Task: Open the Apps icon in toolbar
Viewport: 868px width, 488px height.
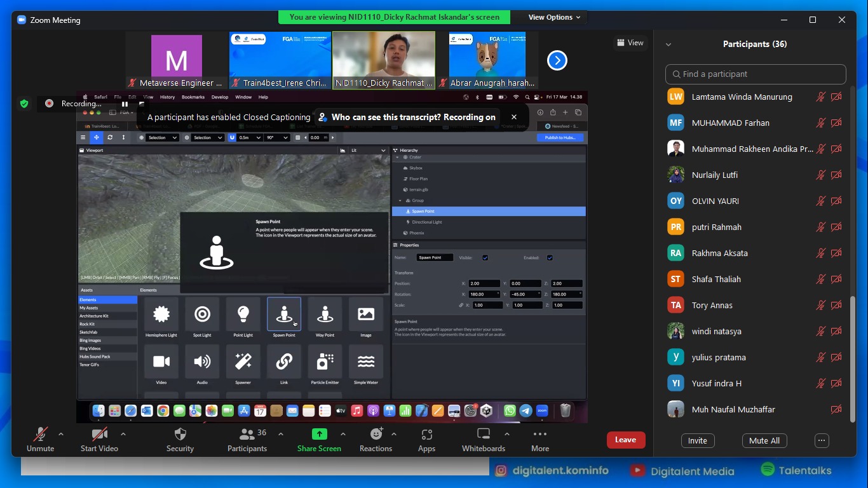Action: pyautogui.click(x=426, y=435)
